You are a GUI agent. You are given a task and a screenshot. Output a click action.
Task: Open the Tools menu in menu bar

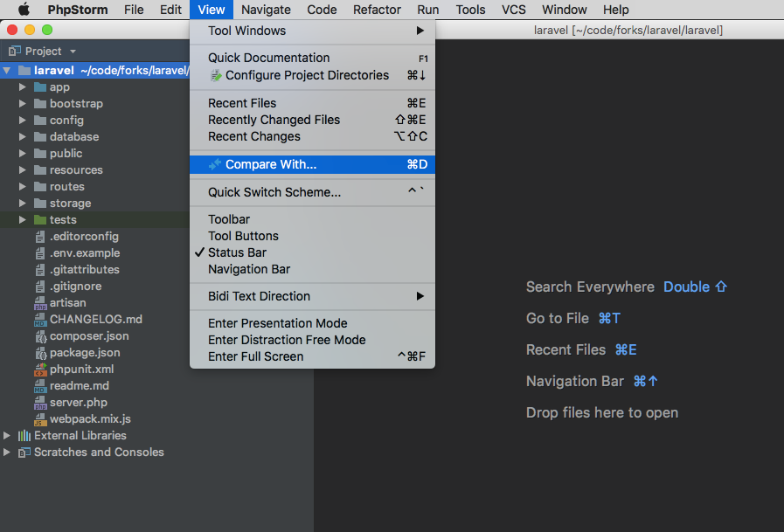(x=470, y=10)
